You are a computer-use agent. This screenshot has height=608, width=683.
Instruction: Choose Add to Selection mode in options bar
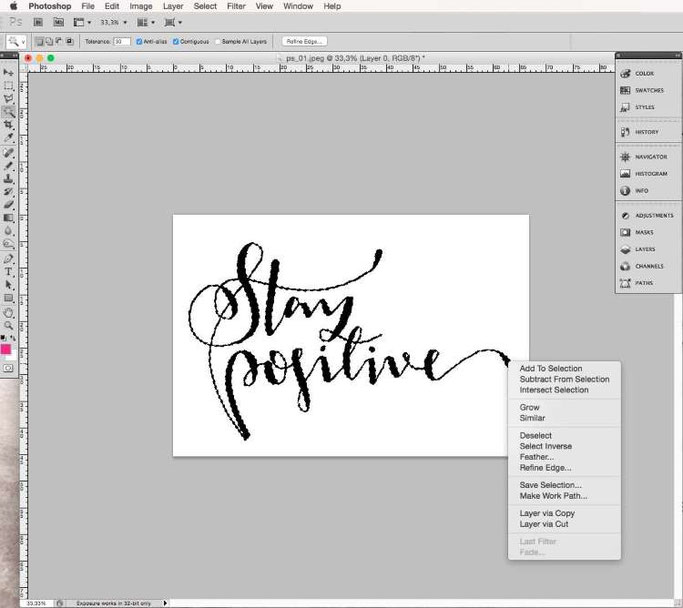point(49,41)
